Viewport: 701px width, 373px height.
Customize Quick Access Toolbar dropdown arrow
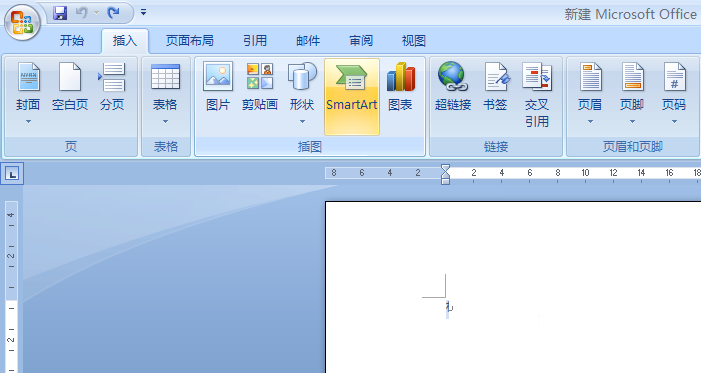pos(144,13)
